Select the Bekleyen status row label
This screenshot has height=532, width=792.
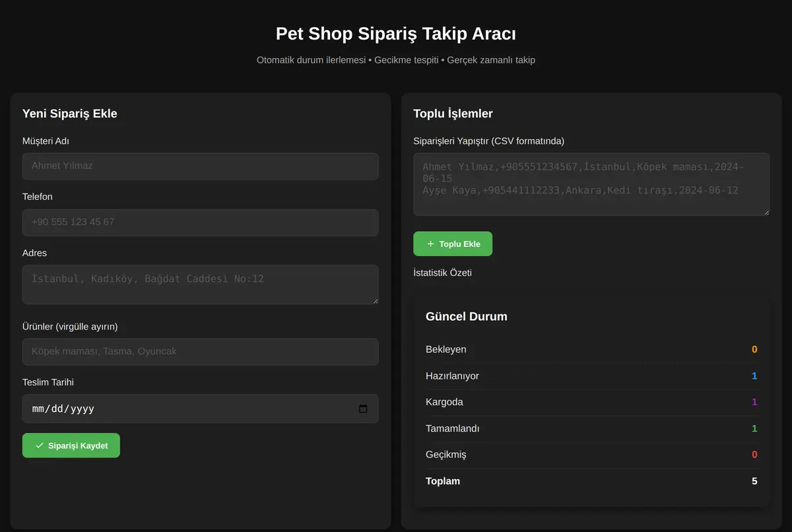(x=446, y=349)
